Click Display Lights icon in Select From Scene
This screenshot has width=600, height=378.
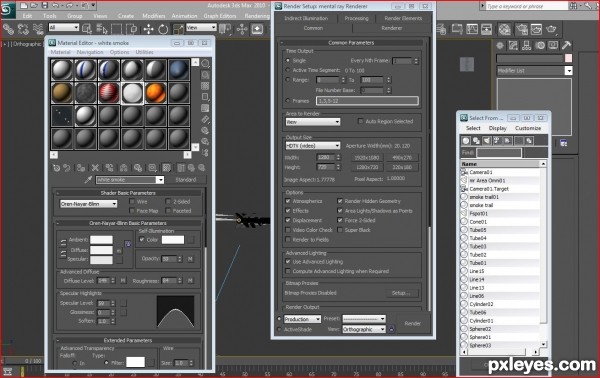(487, 141)
